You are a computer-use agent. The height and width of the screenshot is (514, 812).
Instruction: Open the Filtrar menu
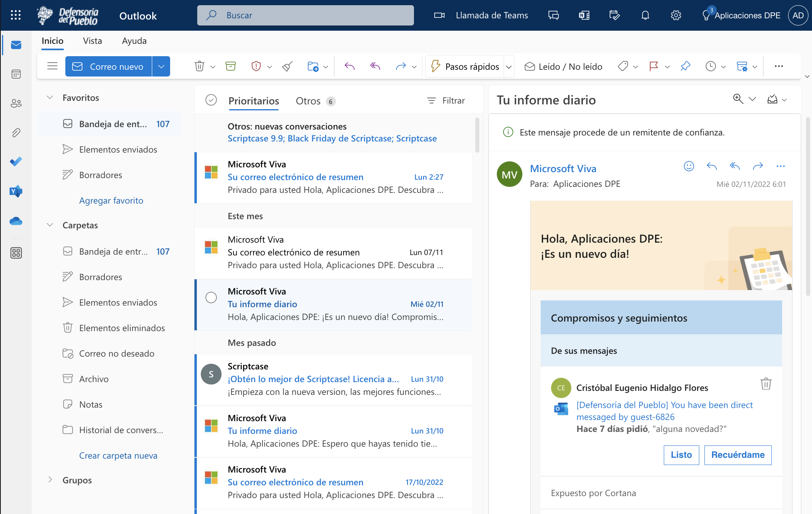(446, 100)
